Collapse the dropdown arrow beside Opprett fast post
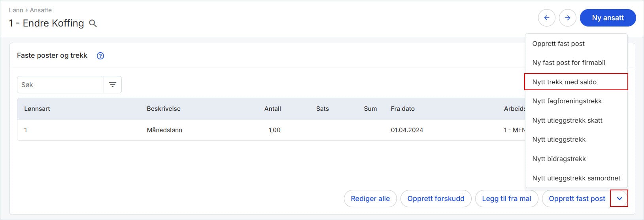The height and width of the screenshot is (220, 644). tap(619, 199)
